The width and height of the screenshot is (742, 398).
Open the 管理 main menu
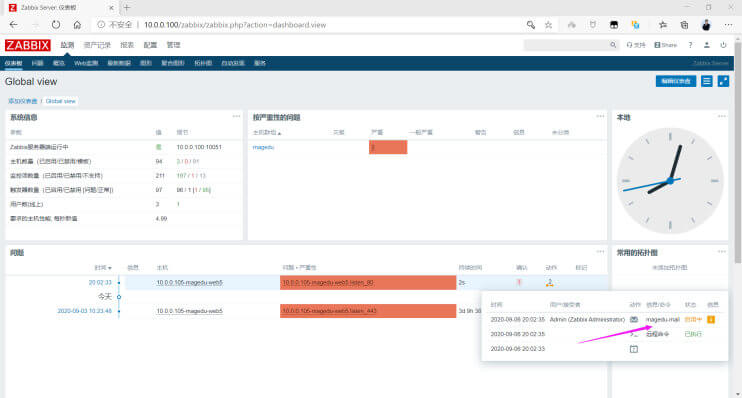pyautogui.click(x=173, y=45)
